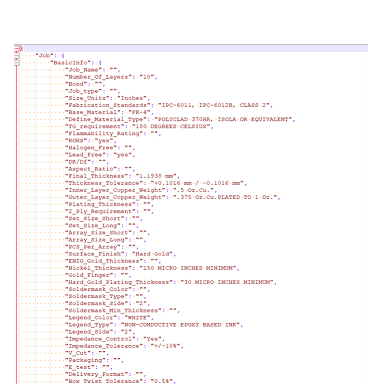The width and height of the screenshot is (368, 384).
Task: Click the "Soldermask_Type" key
Action: 96,296
